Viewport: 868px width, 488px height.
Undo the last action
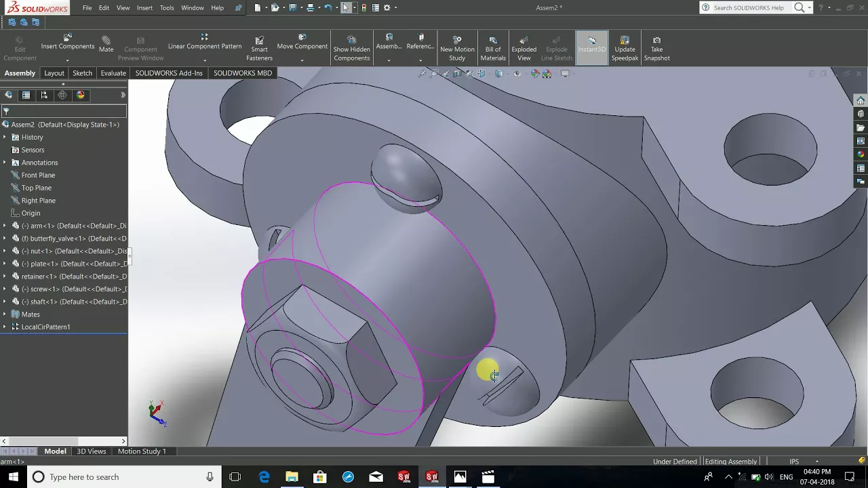[328, 7]
